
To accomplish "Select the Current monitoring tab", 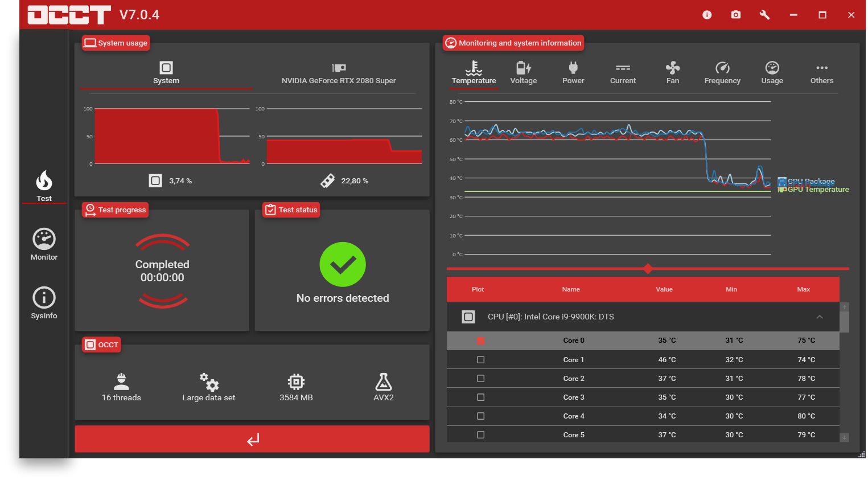I will [x=623, y=73].
